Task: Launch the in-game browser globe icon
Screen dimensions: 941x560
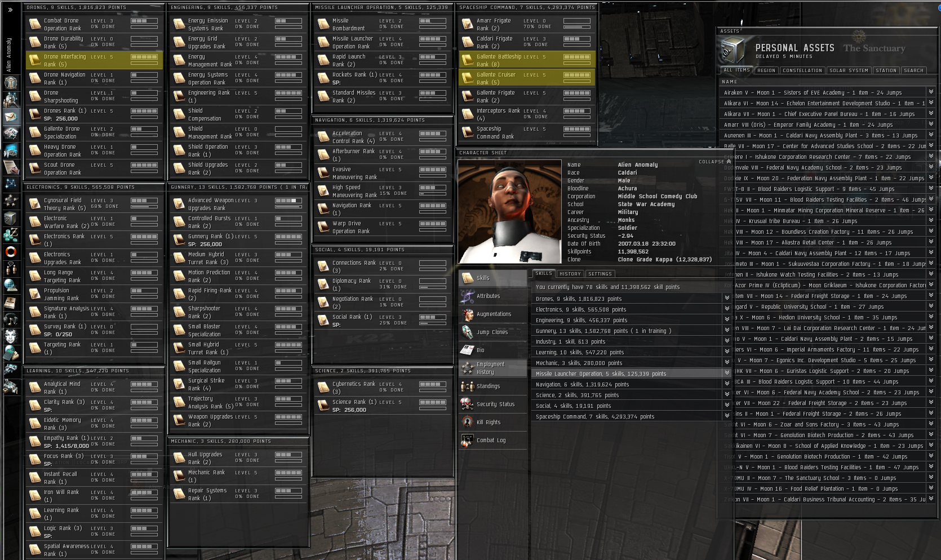Action: click(11, 285)
